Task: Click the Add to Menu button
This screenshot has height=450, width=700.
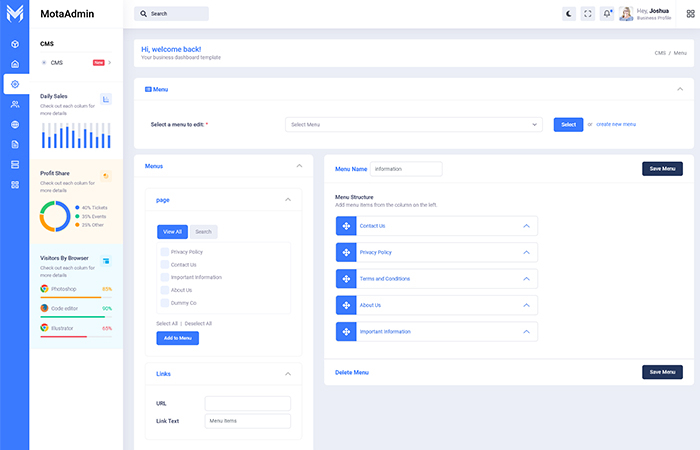Action: (x=177, y=338)
